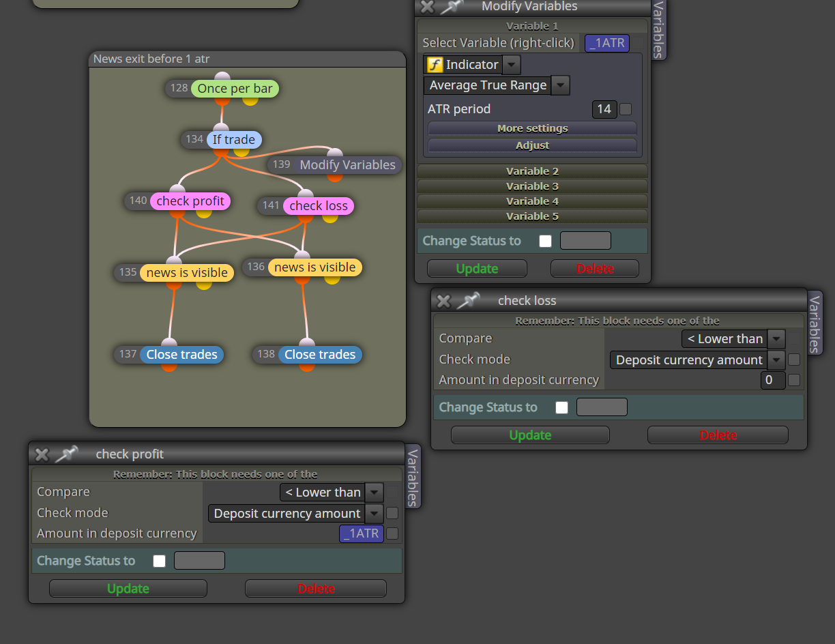Click pin icon on check loss panel

click(468, 300)
